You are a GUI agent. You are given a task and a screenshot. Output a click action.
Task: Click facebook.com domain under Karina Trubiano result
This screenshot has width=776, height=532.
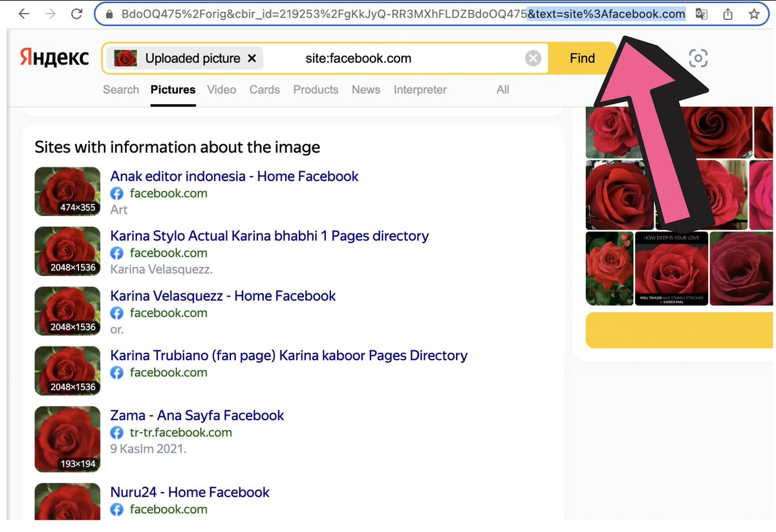pos(169,372)
